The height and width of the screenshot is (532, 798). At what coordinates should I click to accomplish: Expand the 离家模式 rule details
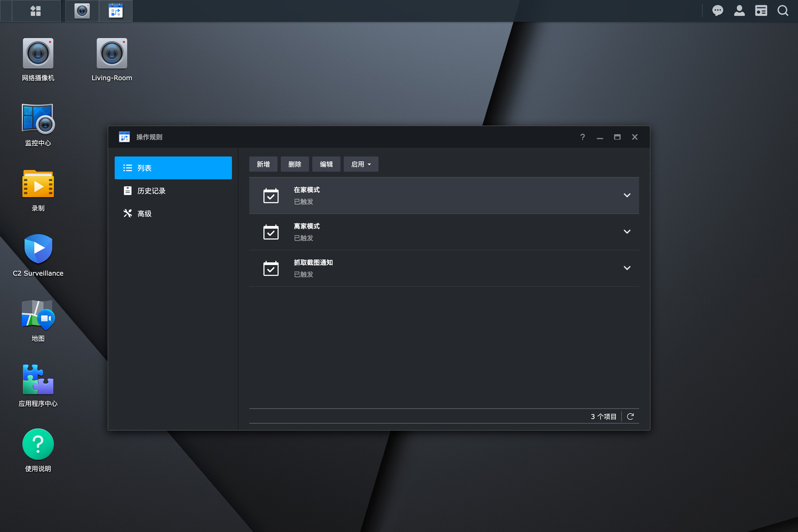click(627, 231)
